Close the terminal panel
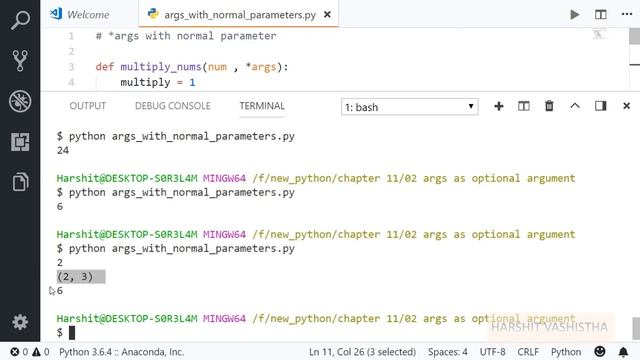This screenshot has width=640, height=360. click(x=627, y=106)
